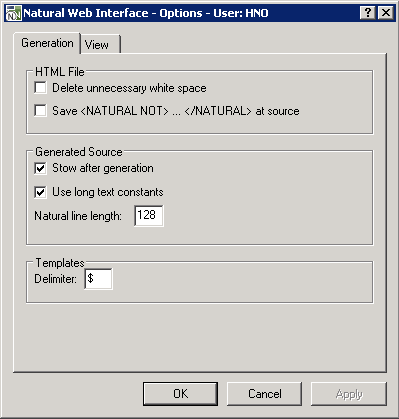
Task: Click the Natural line length field
Action: click(149, 216)
